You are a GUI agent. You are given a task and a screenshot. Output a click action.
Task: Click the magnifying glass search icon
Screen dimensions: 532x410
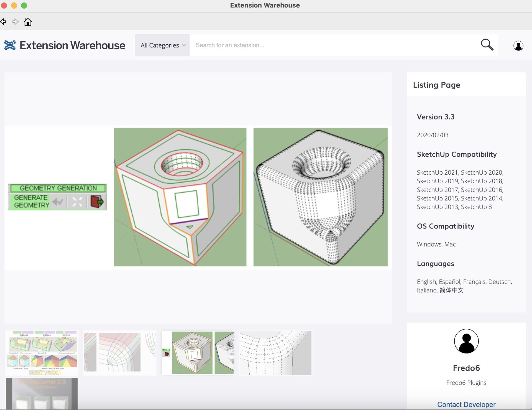point(487,45)
